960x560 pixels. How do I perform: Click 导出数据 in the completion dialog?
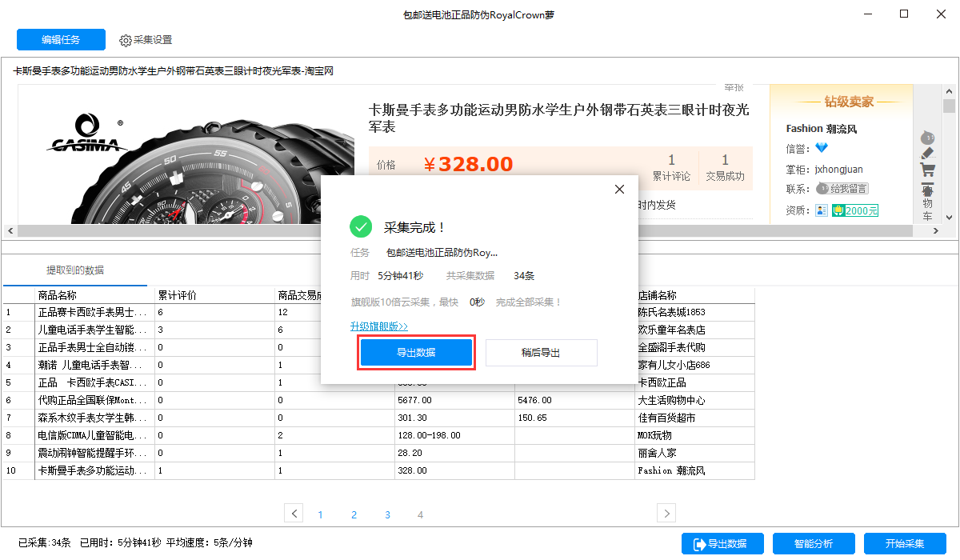(x=416, y=353)
